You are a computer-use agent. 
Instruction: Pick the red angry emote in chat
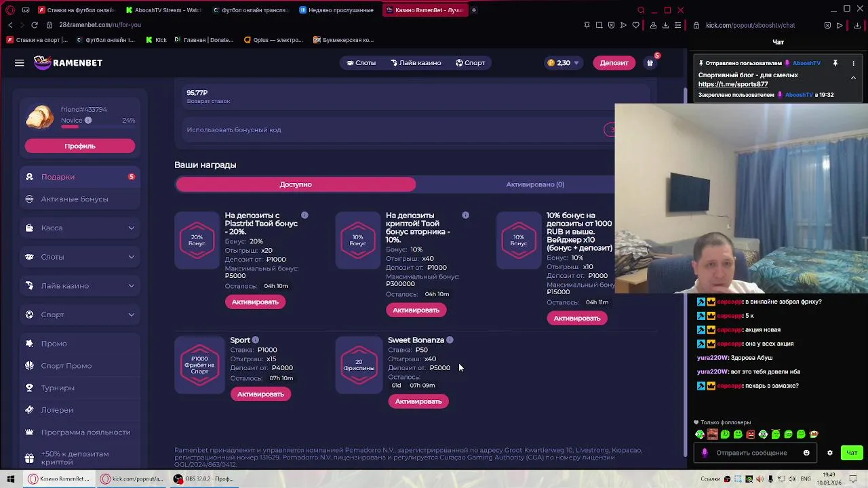751,434
